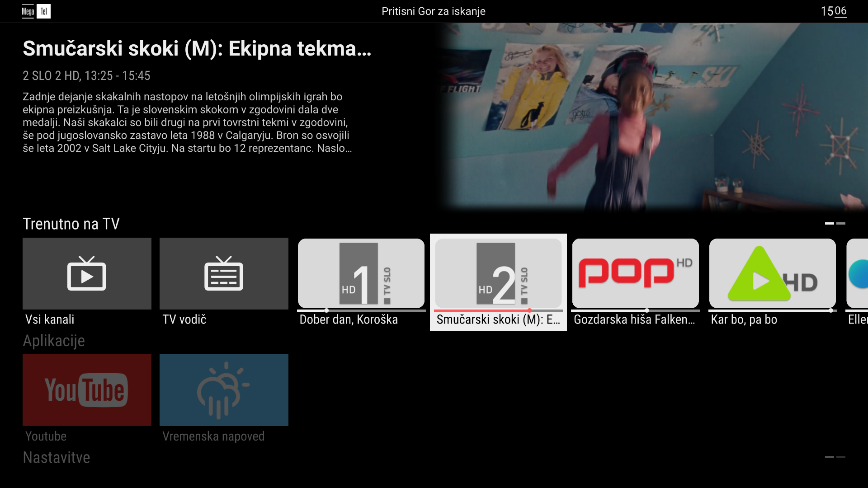Viewport: 868px width, 488px height.
Task: Open the Nastavitve settings section
Action: [x=57, y=457]
